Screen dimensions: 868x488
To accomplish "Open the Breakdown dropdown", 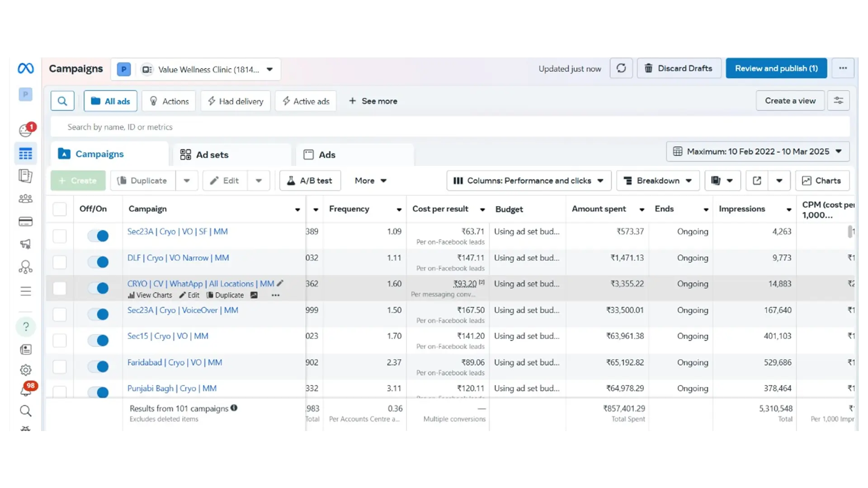I will [658, 181].
